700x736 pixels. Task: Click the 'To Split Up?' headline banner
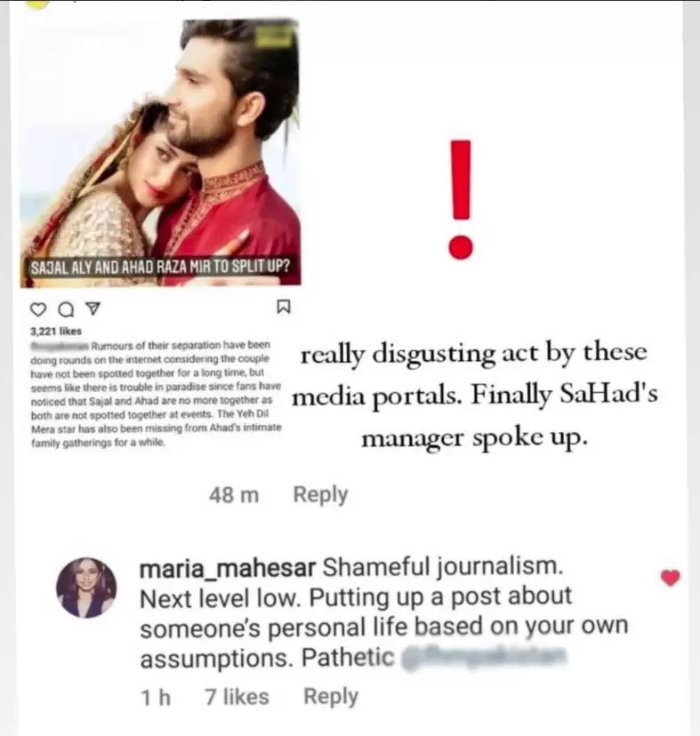160,267
